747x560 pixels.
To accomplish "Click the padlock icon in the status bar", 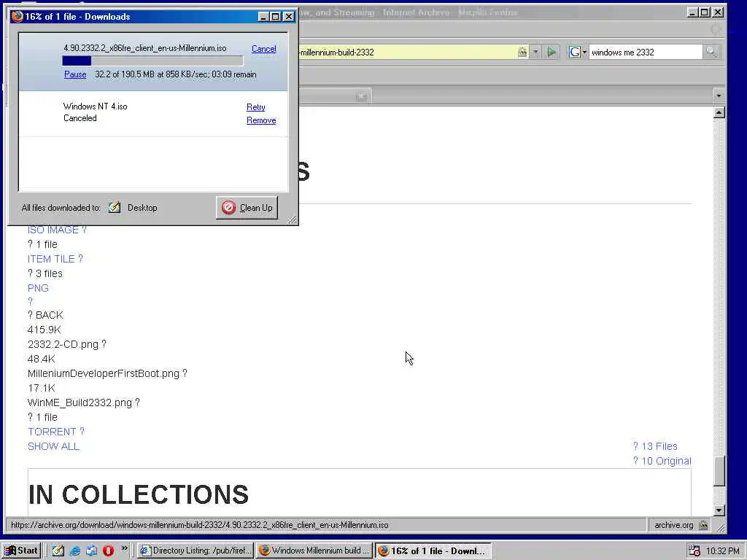I will tap(703, 525).
